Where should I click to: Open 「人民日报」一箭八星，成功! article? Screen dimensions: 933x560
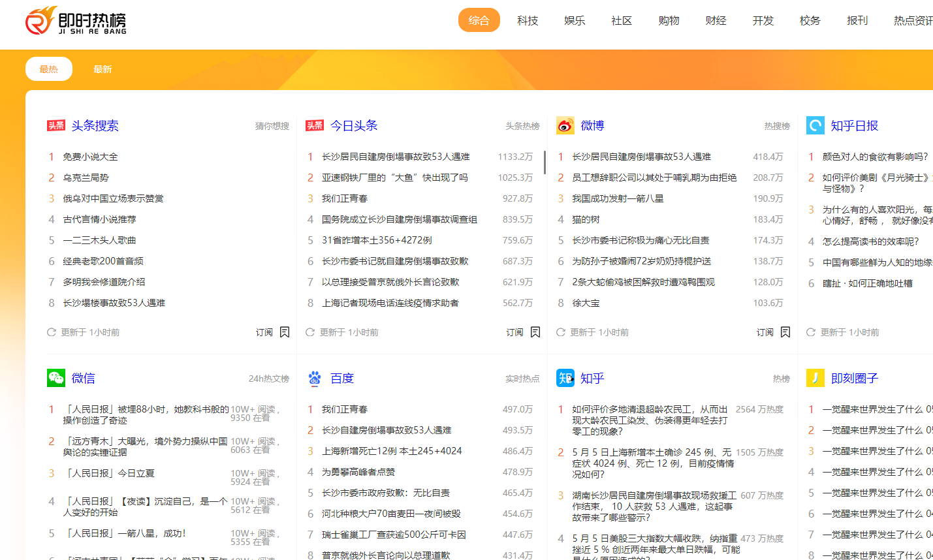pyautogui.click(x=124, y=533)
